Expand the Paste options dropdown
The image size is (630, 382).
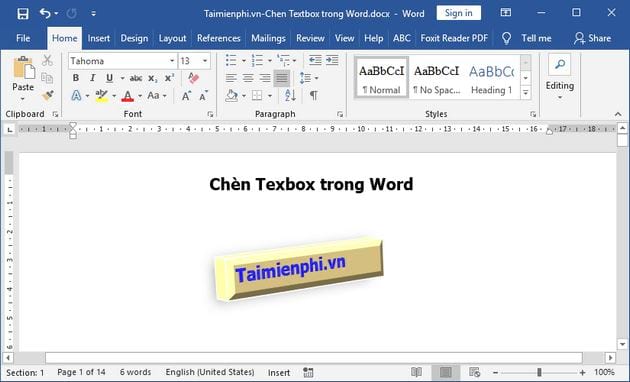(x=23, y=98)
